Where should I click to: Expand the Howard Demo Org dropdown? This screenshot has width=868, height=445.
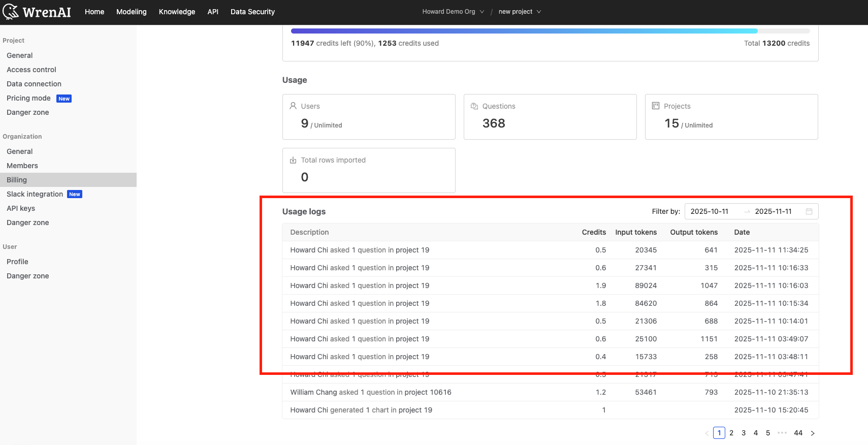pyautogui.click(x=453, y=12)
